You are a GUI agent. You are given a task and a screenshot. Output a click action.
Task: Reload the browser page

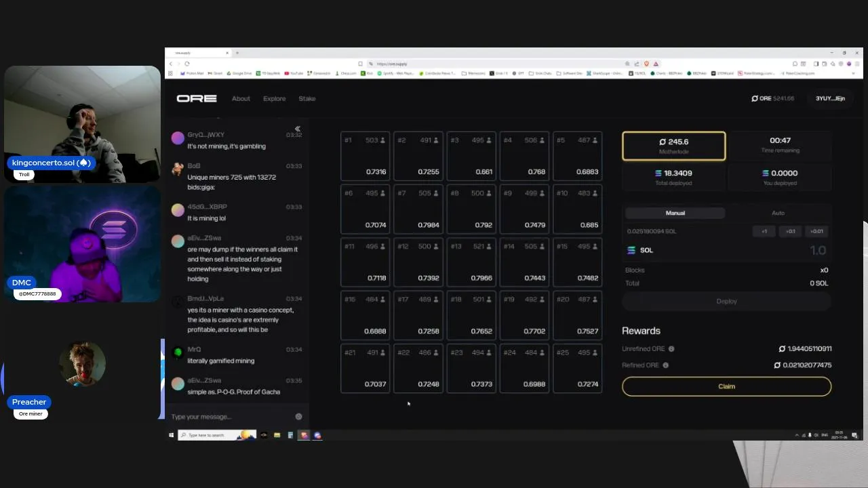[186, 64]
